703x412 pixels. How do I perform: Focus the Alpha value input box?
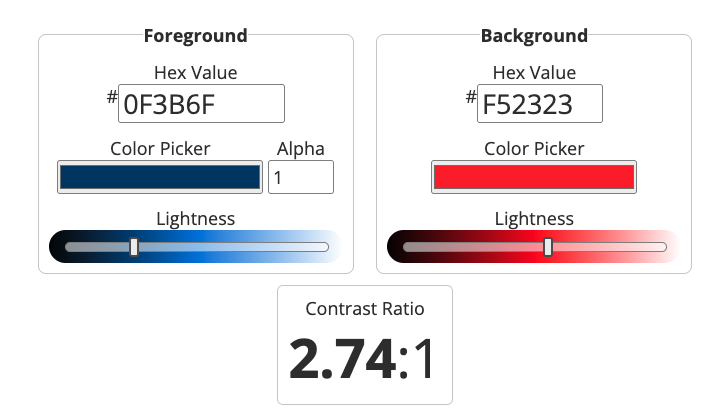300,177
